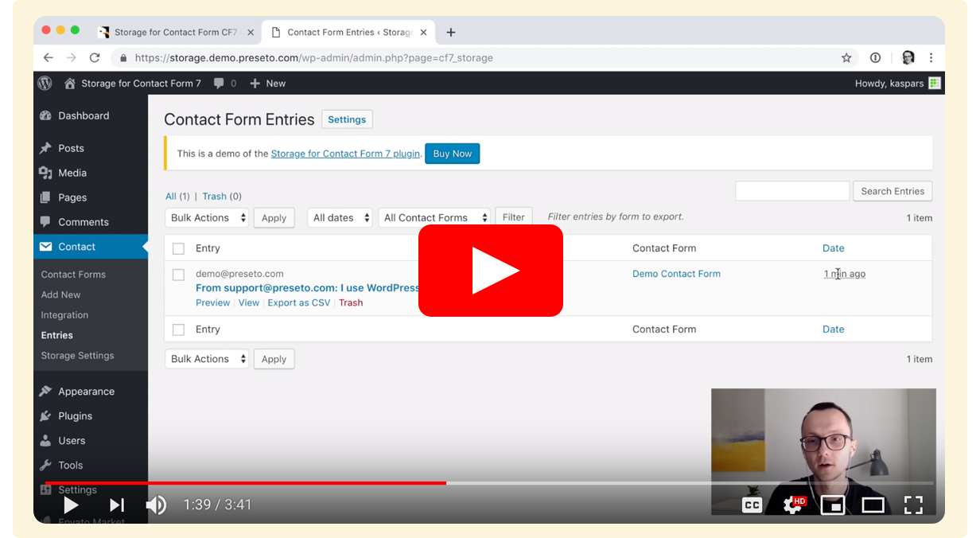Viewport: 980px width, 538px height.
Task: Open the All Contact Forms dropdown
Action: pos(434,216)
